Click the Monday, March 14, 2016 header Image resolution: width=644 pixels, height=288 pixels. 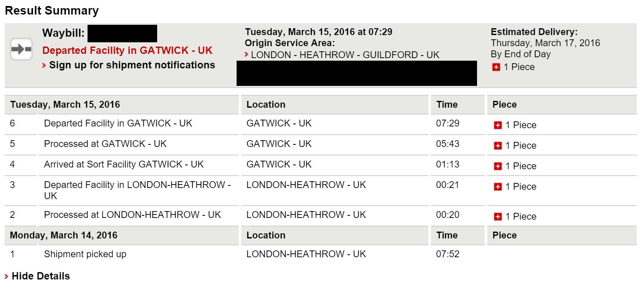point(64,235)
